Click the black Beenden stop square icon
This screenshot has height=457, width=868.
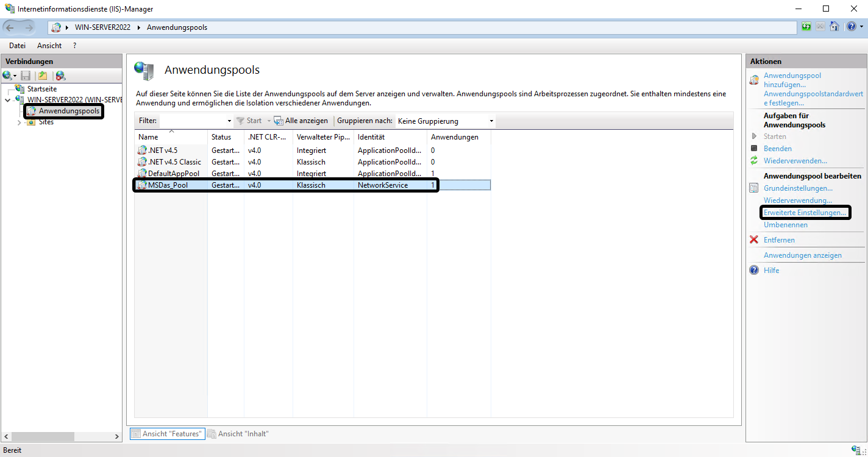(754, 148)
